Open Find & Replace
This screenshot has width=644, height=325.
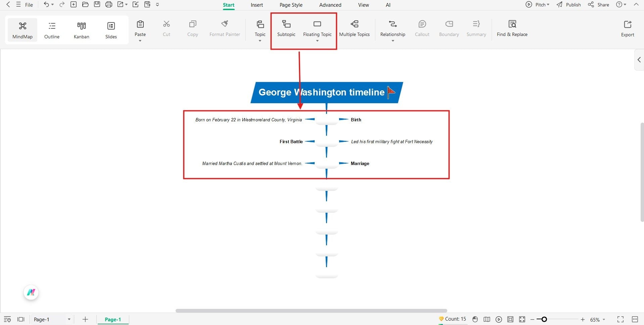[512, 29]
